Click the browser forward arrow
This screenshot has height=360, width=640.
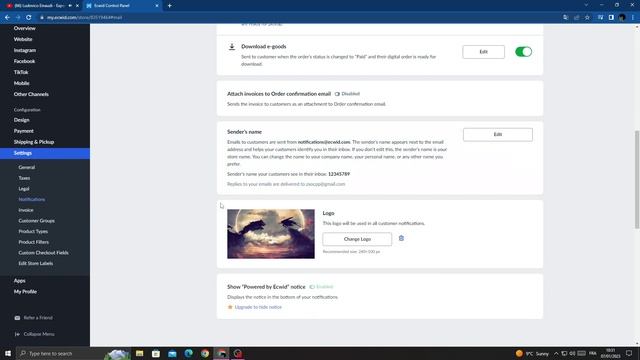[x=18, y=18]
